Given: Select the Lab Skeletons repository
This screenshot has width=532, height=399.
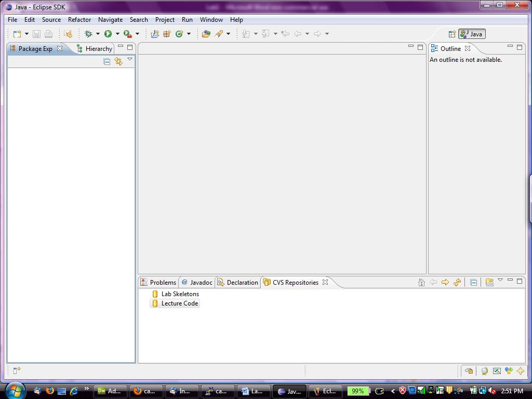Looking at the screenshot, I should point(180,294).
